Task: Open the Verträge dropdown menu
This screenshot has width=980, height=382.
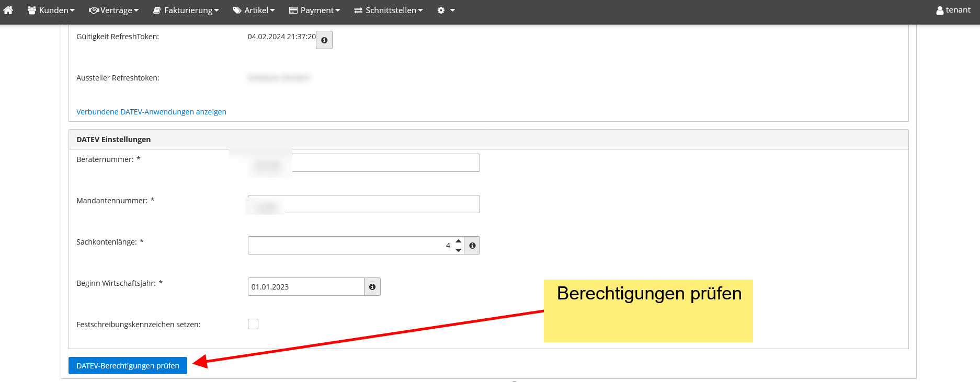Action: click(x=114, y=10)
